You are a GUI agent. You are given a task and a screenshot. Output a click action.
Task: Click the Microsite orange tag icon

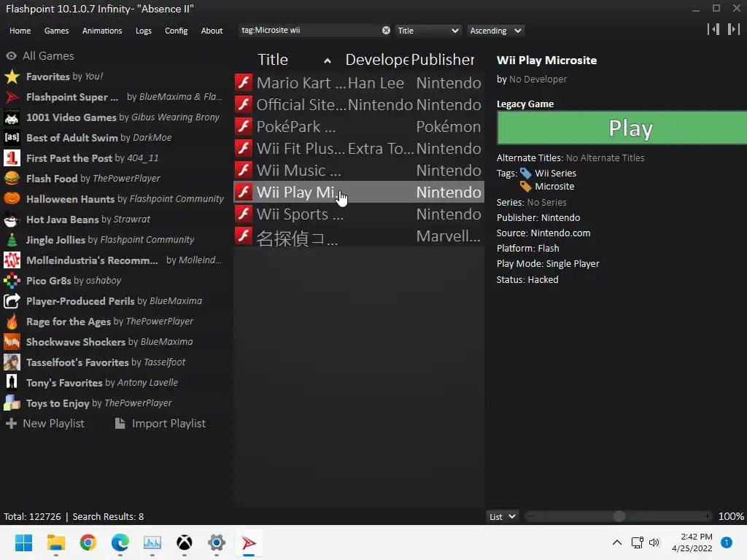click(525, 187)
